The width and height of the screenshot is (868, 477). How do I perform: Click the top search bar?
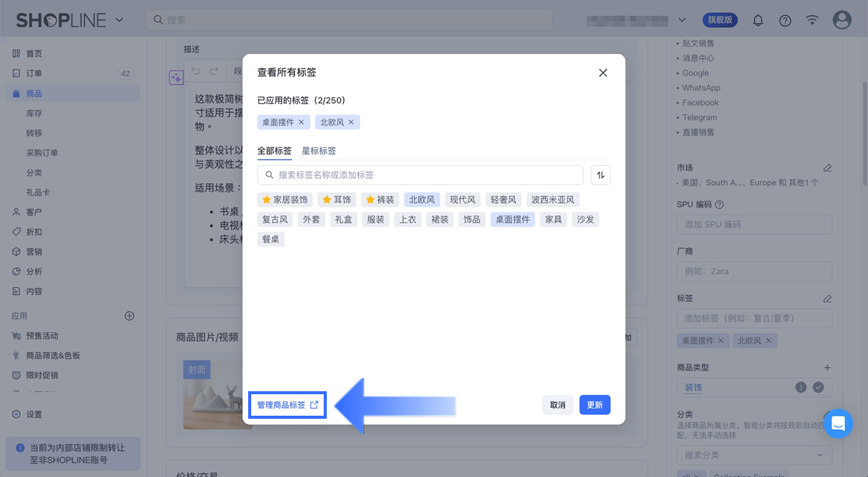coord(349,20)
